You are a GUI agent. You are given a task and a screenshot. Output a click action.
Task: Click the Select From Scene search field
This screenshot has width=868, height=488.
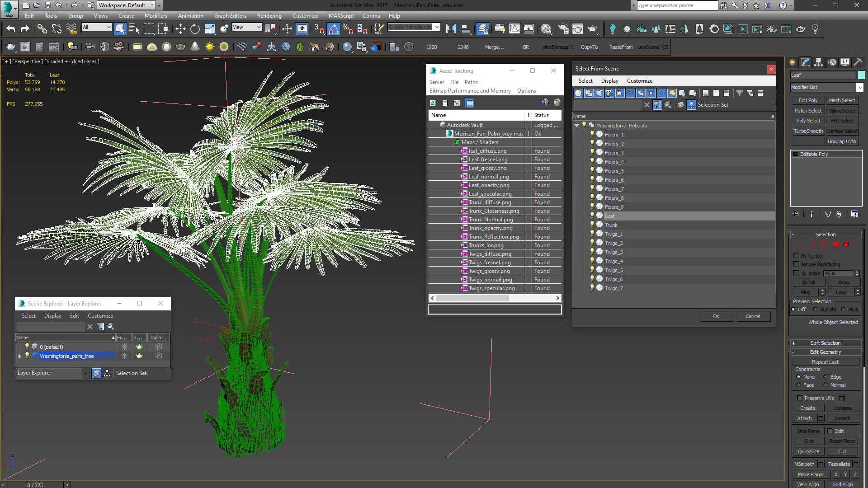[x=608, y=105]
